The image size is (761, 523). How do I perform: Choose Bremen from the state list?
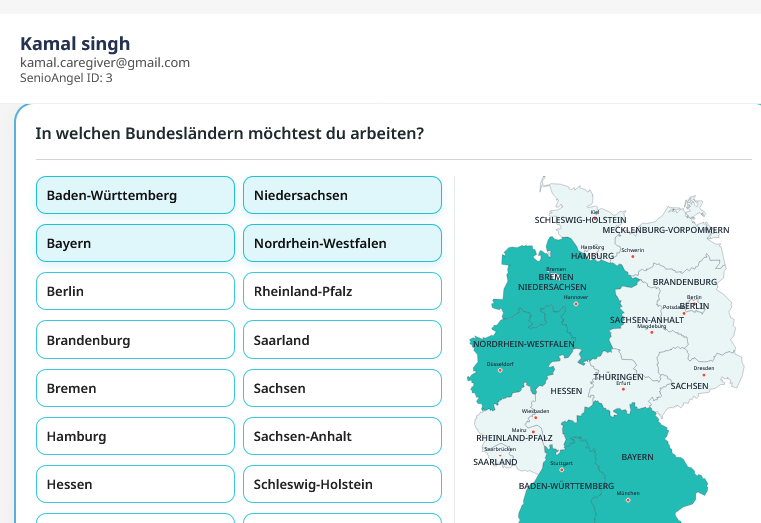[135, 388]
